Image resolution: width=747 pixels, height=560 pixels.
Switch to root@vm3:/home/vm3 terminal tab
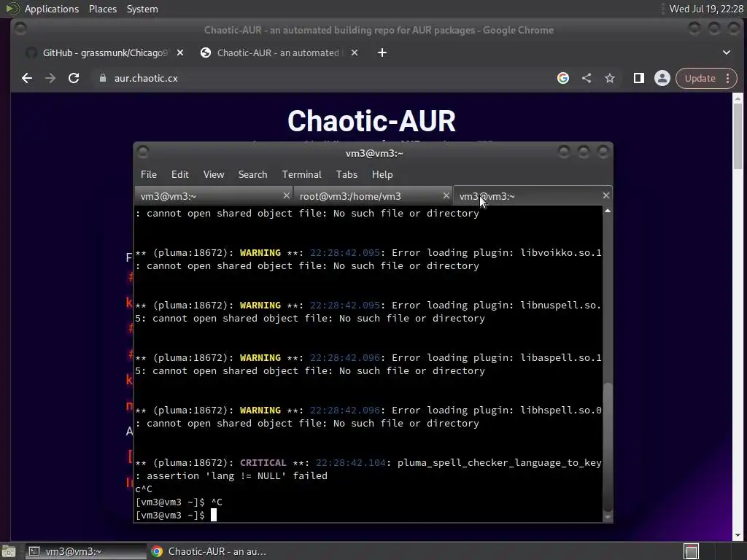pos(373,195)
